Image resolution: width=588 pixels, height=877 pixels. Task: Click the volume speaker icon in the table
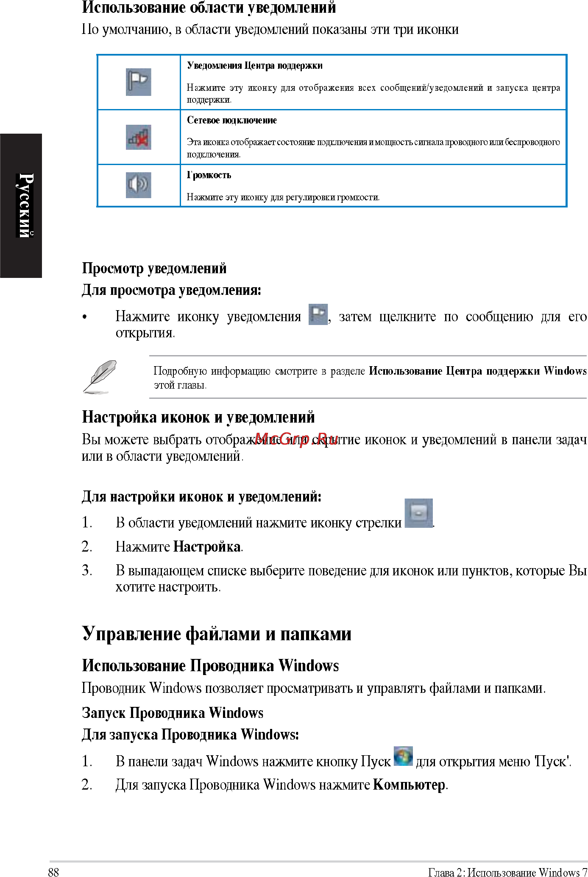click(x=138, y=185)
